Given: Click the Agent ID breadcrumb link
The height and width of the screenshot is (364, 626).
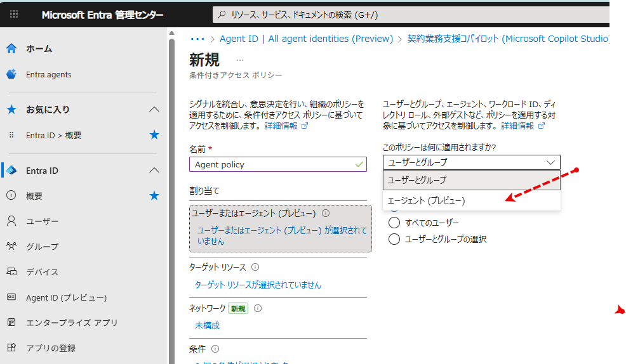Looking at the screenshot, I should pos(306,39).
